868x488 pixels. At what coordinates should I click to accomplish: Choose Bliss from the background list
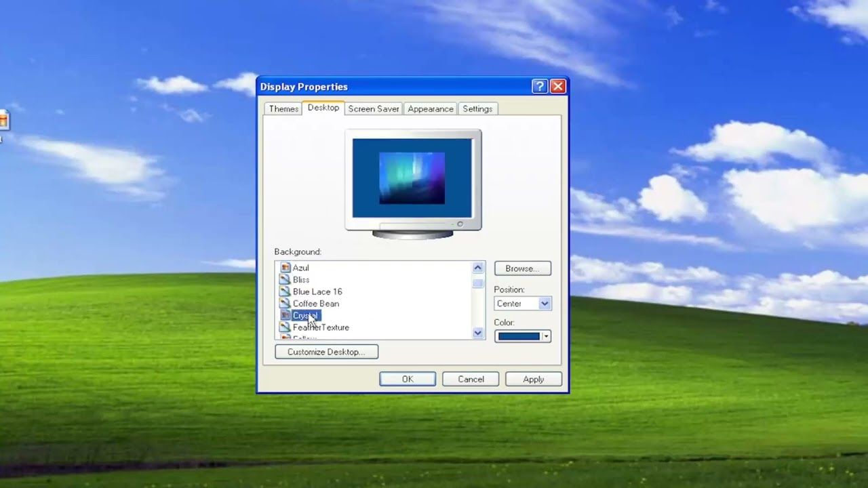tap(301, 280)
